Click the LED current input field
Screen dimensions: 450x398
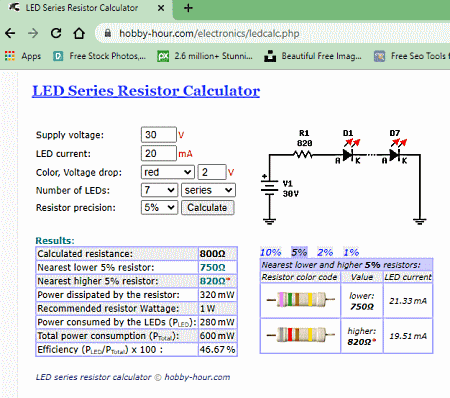159,153
